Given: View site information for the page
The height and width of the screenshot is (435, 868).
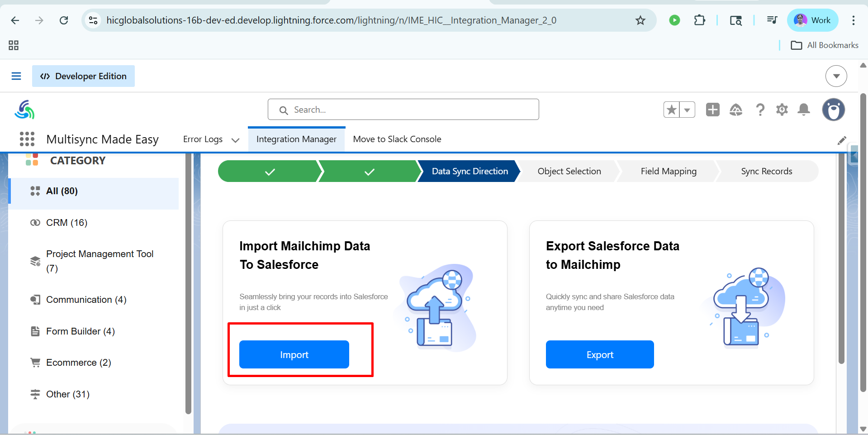Looking at the screenshot, I should pos(93,20).
